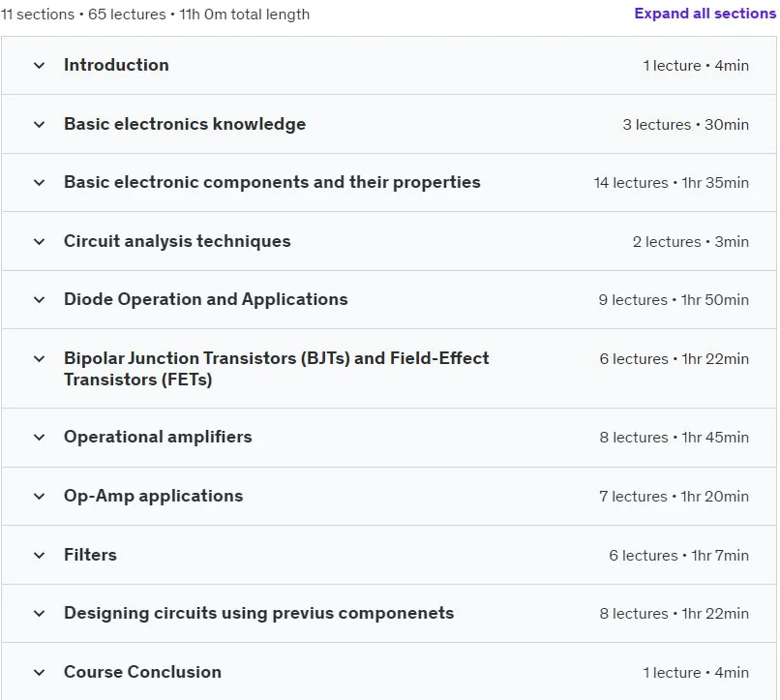
Task: Open the Introduction section title
Action: [x=116, y=65]
